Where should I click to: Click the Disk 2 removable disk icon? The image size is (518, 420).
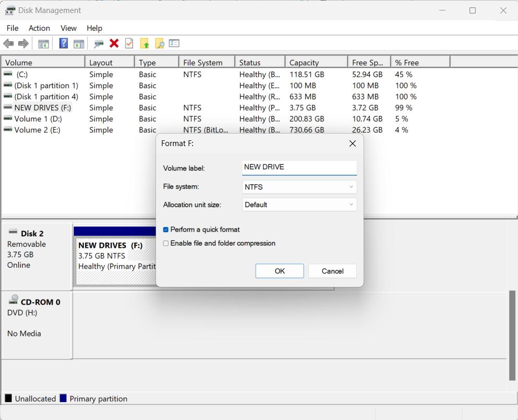pos(13,232)
